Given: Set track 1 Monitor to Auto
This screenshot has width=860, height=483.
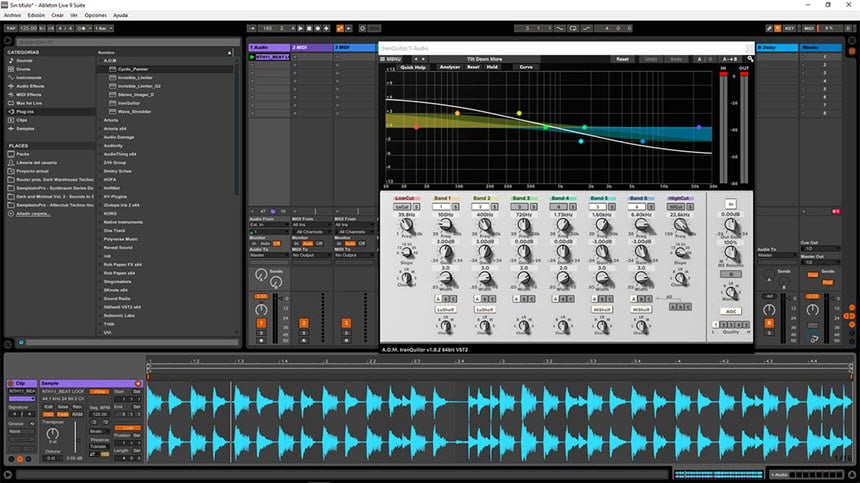Looking at the screenshot, I should click(265, 243).
